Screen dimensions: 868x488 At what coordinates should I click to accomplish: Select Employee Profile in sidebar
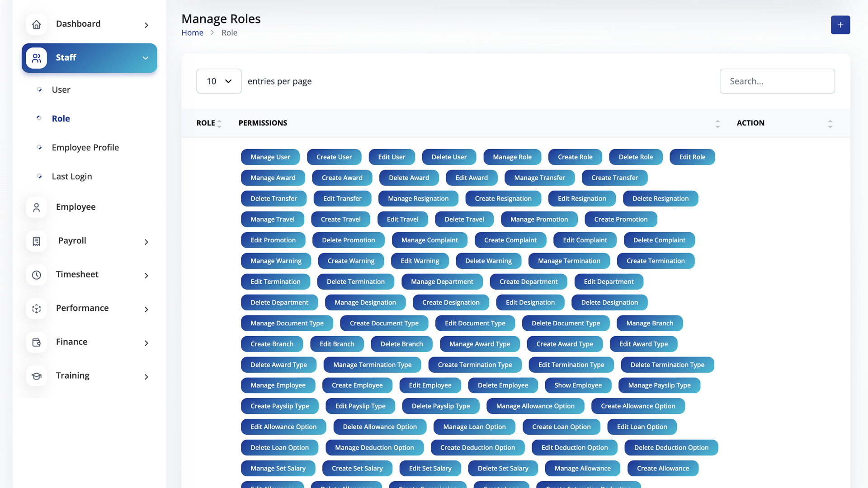[85, 147]
